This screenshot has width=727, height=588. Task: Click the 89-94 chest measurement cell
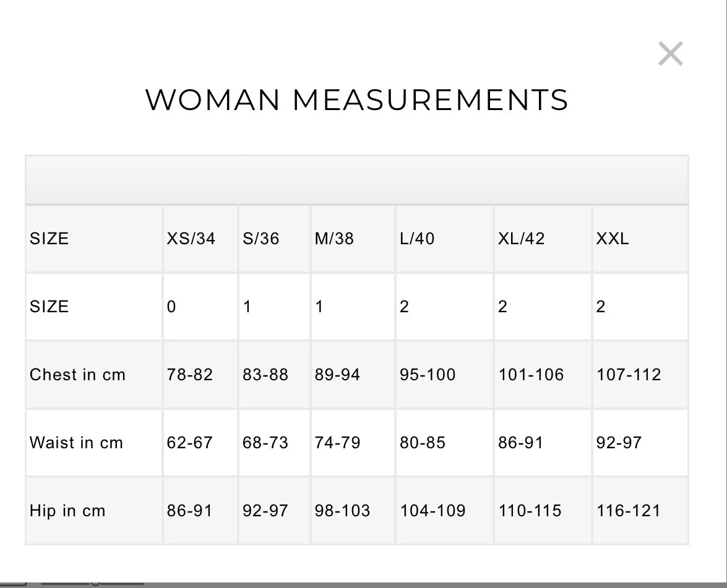pyautogui.click(x=337, y=375)
